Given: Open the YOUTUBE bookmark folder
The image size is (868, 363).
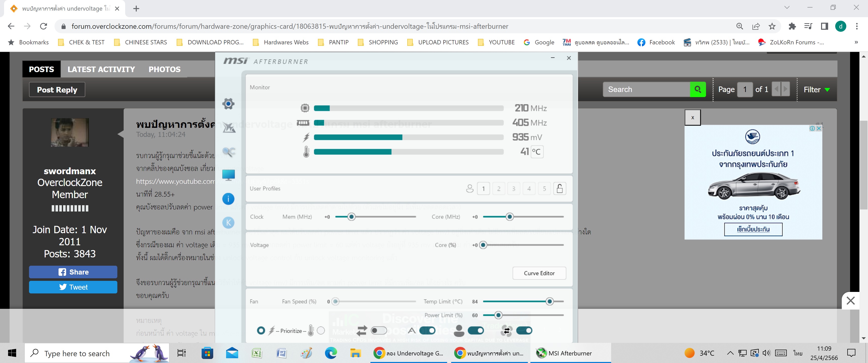Looking at the screenshot, I should [x=496, y=42].
